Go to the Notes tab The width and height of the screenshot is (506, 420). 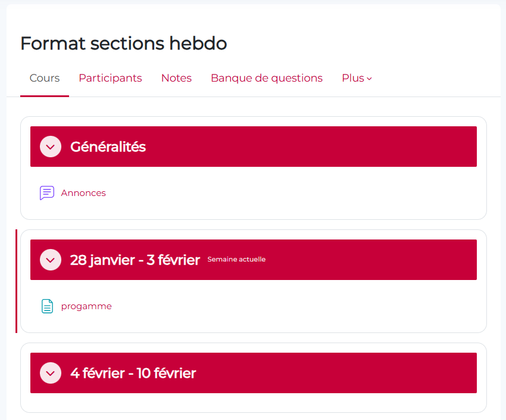176,78
